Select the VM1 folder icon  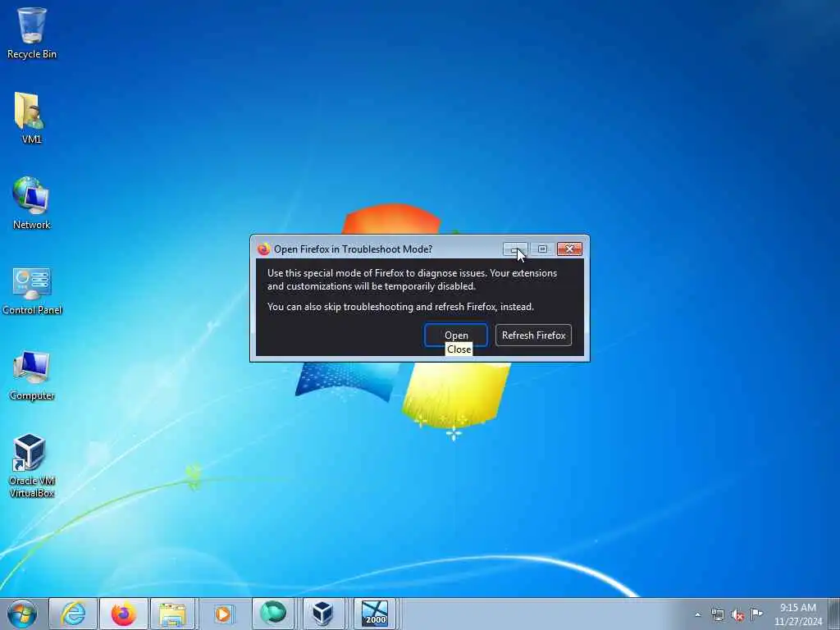(31, 118)
